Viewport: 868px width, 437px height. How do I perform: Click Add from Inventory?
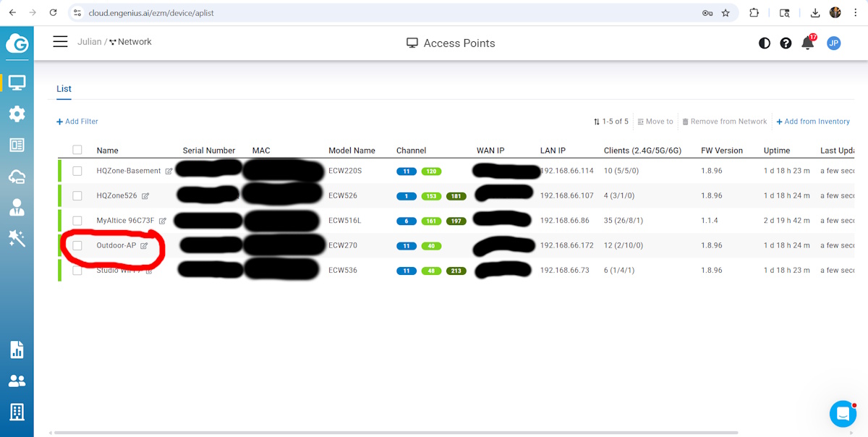813,122
